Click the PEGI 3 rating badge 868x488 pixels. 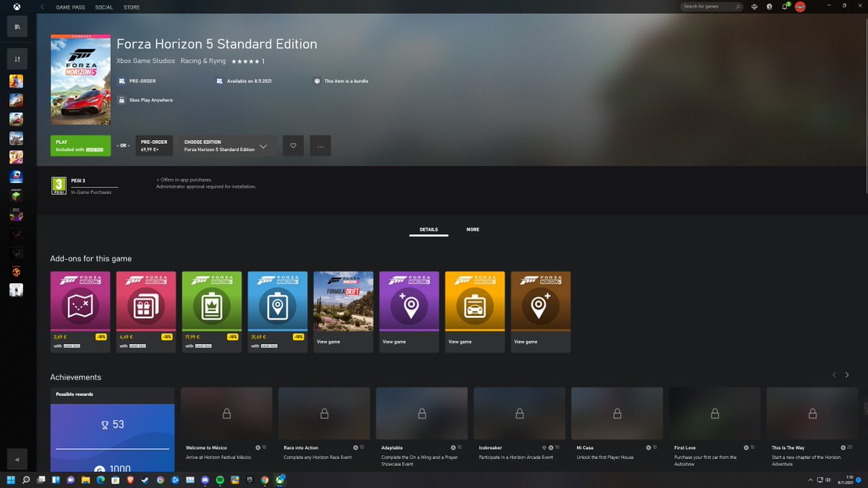pos(59,186)
